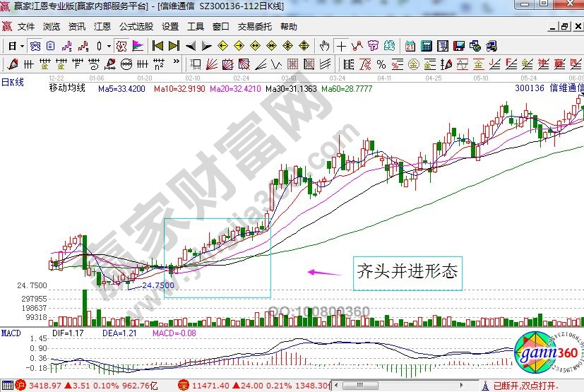Select the crosshair cursor tool
The height and width of the screenshot is (392, 584).
[x=342, y=46]
